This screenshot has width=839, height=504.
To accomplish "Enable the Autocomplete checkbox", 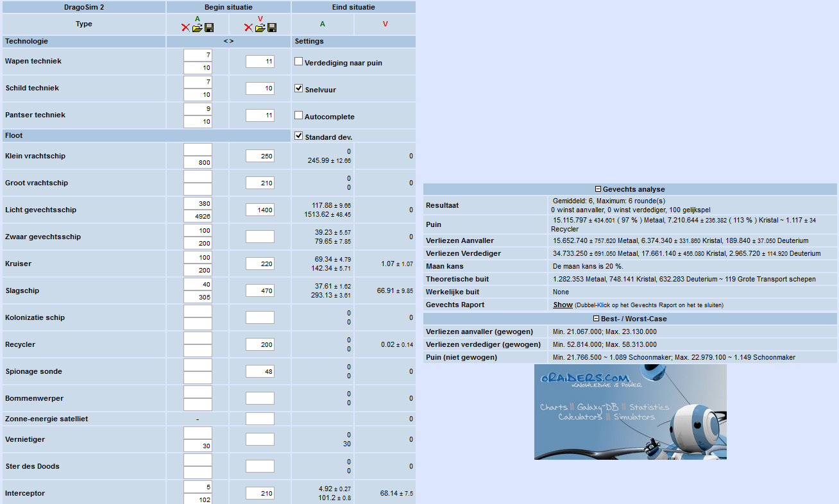I will click(298, 115).
